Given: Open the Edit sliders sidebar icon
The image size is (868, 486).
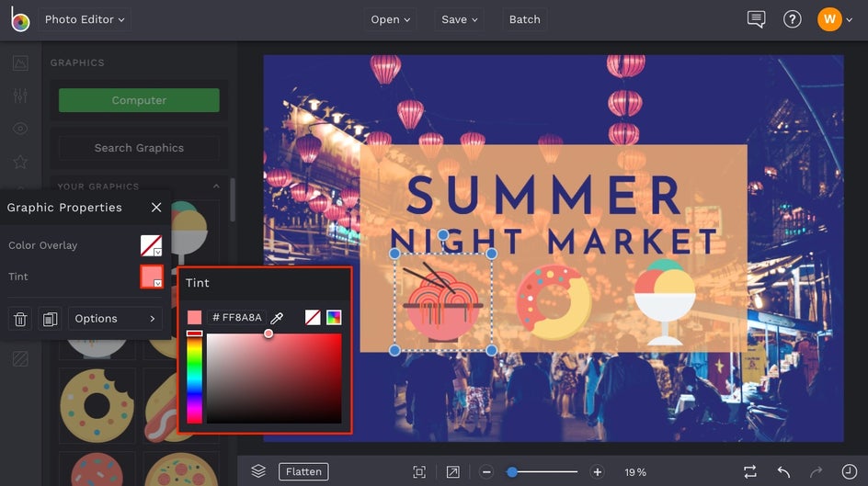Looking at the screenshot, I should (20, 96).
